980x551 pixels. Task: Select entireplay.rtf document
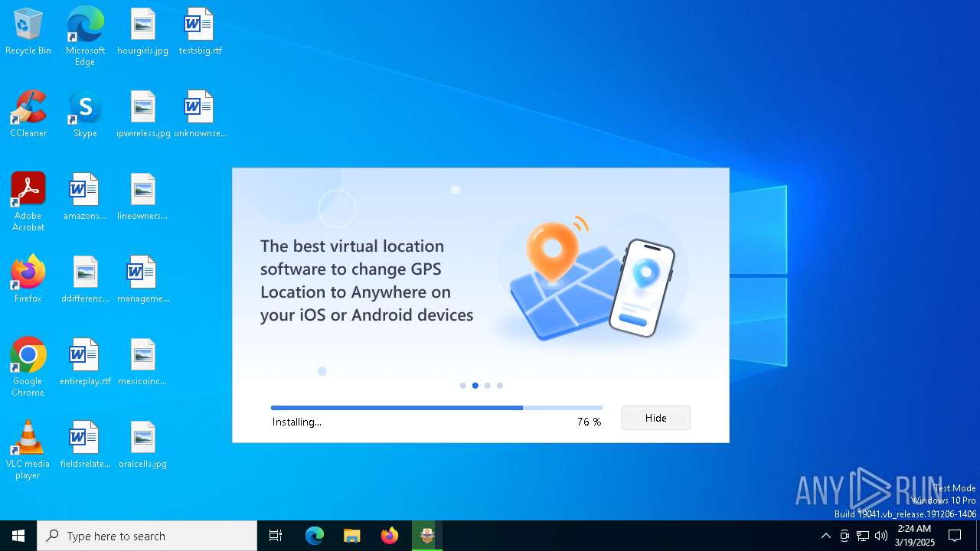[x=85, y=363]
